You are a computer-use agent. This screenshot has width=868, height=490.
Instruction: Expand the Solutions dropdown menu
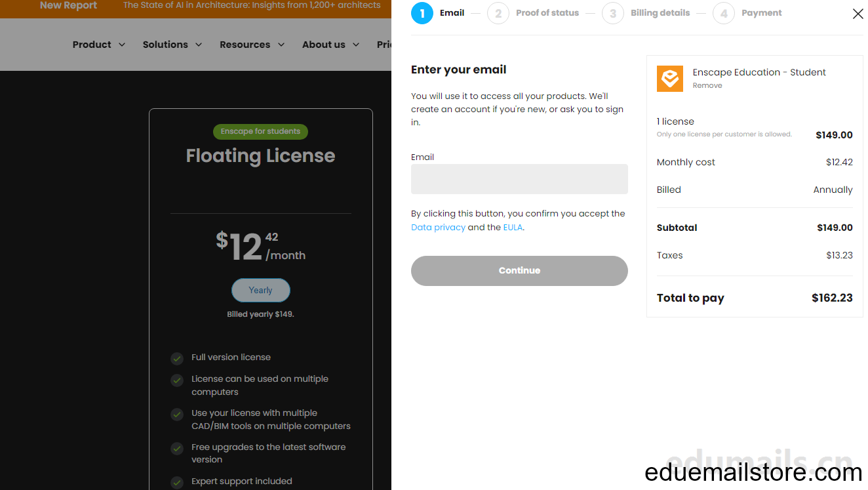(x=172, y=45)
